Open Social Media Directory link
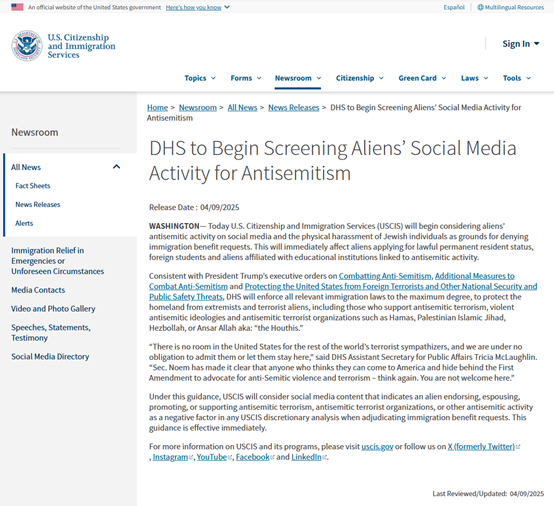554x506 pixels. click(x=50, y=357)
